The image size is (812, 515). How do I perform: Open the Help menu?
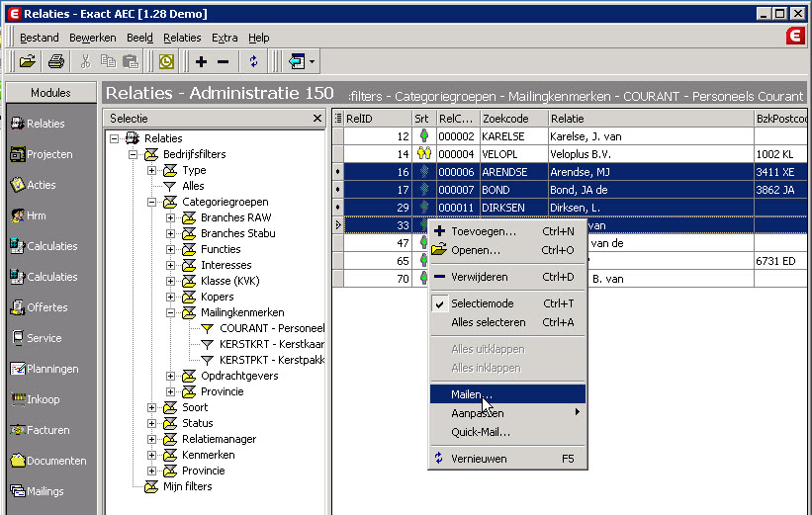coord(259,38)
